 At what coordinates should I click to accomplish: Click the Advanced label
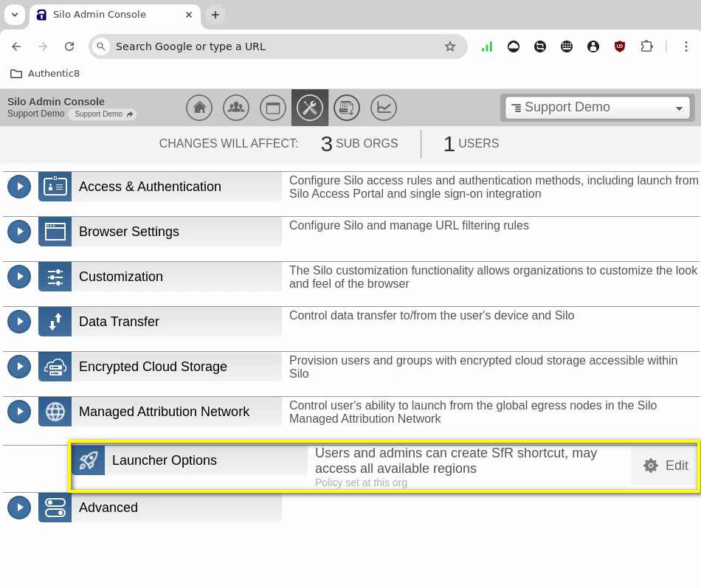tap(108, 508)
